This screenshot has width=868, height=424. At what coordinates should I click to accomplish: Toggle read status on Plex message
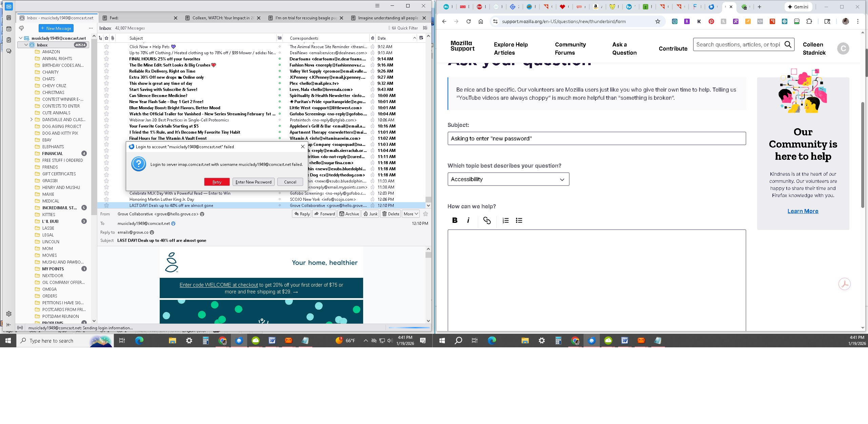point(280,83)
